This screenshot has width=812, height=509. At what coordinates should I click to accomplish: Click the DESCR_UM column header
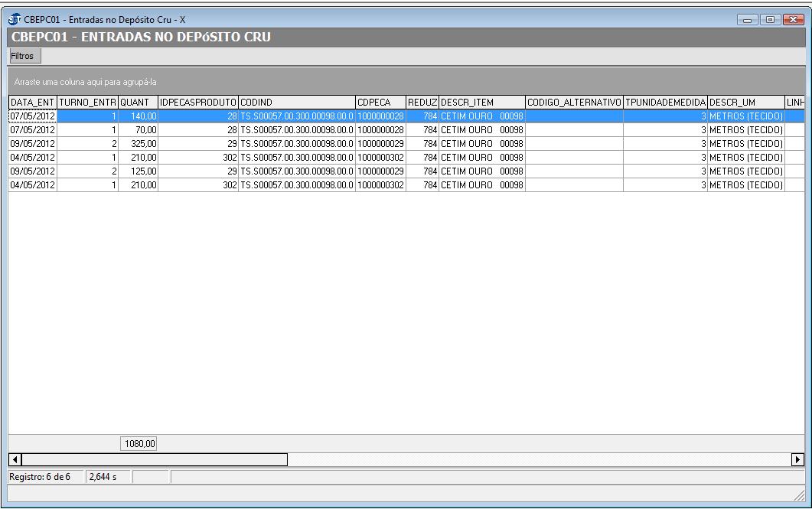(x=745, y=102)
